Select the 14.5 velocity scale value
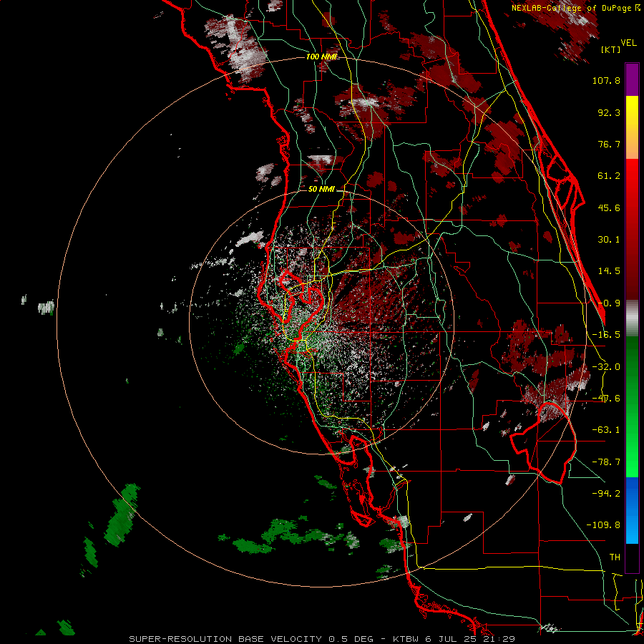Image resolution: width=644 pixels, height=644 pixels. 609,271
